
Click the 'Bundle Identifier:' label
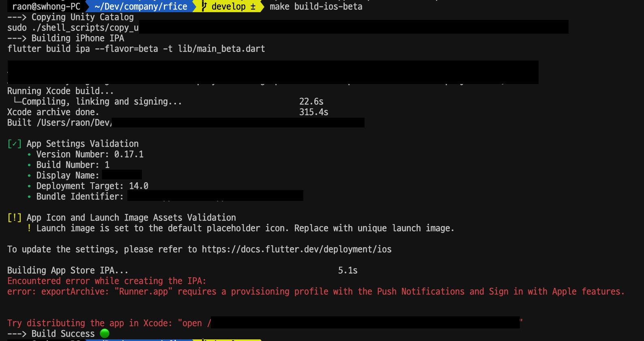[x=80, y=196]
